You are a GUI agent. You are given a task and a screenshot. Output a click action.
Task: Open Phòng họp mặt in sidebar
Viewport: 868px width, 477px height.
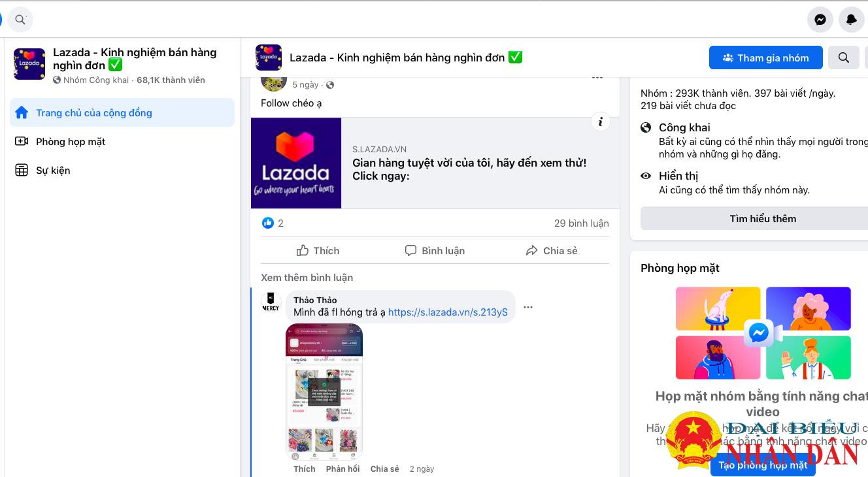[x=122, y=141]
